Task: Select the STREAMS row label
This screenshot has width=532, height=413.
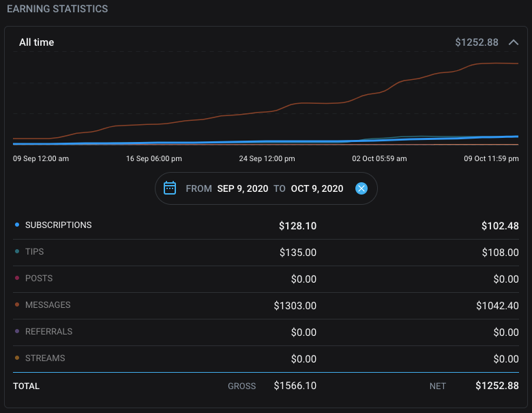Action: 45,358
